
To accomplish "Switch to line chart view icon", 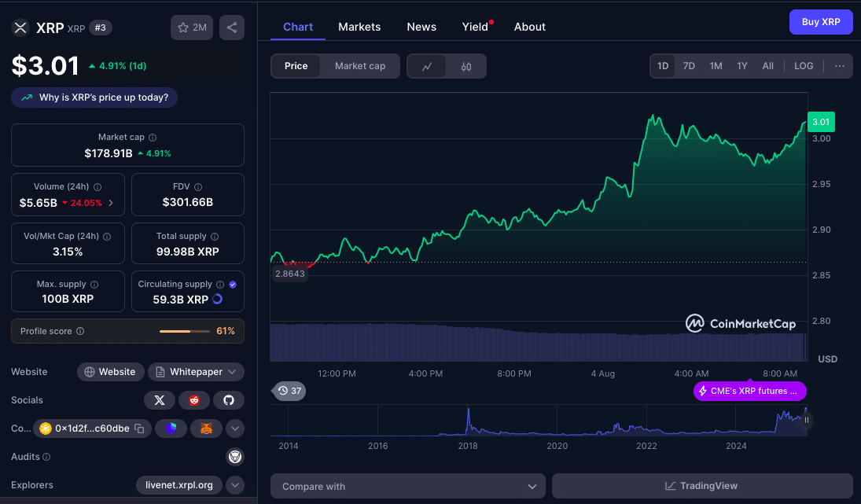I will coord(427,66).
